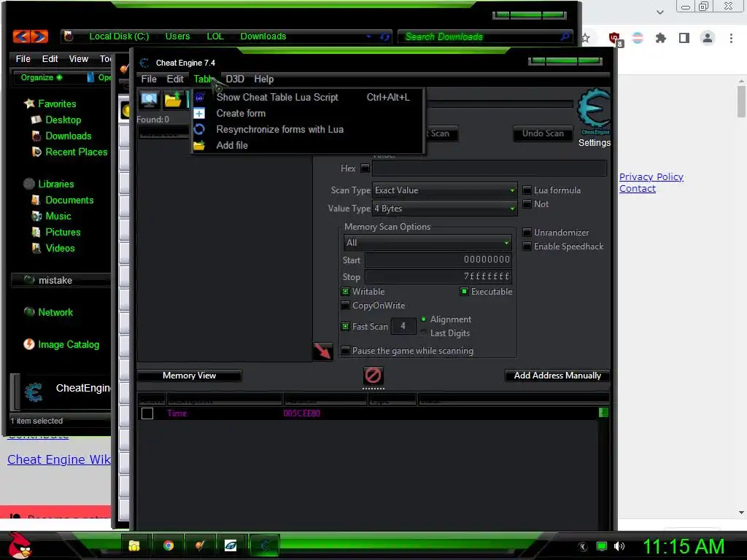Image resolution: width=747 pixels, height=560 pixels.
Task: Click refresh icon in Explorer address bar
Action: click(384, 36)
